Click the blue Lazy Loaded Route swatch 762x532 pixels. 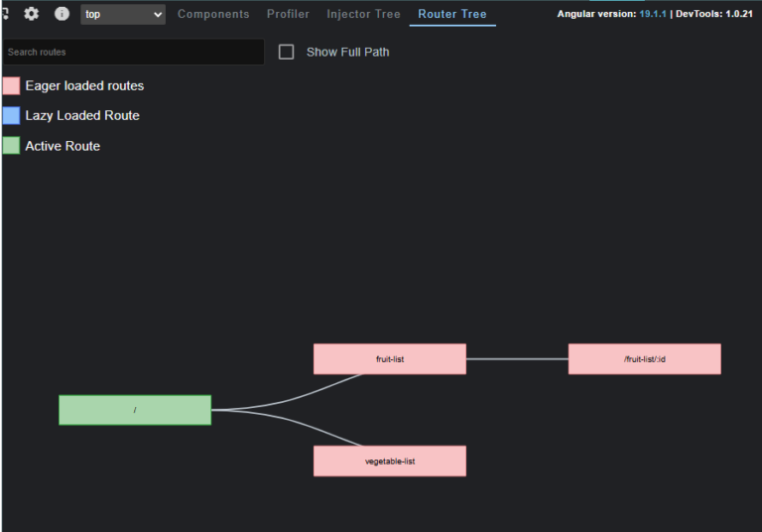point(11,116)
